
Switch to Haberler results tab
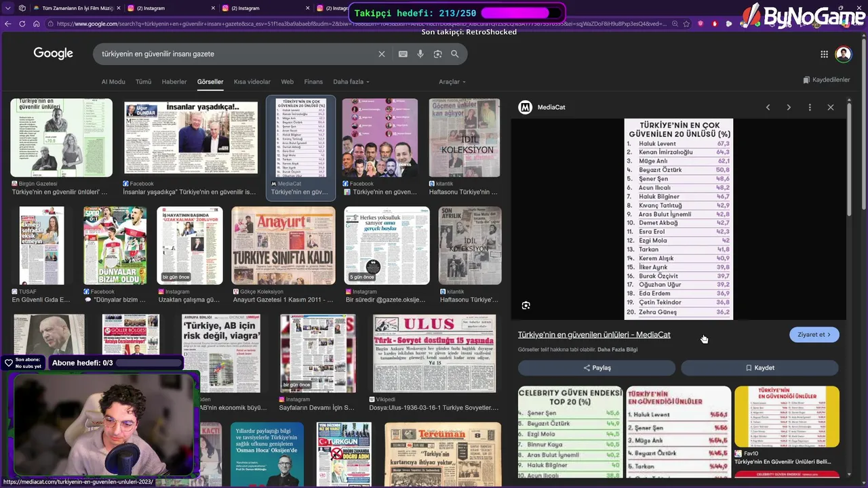tap(174, 81)
